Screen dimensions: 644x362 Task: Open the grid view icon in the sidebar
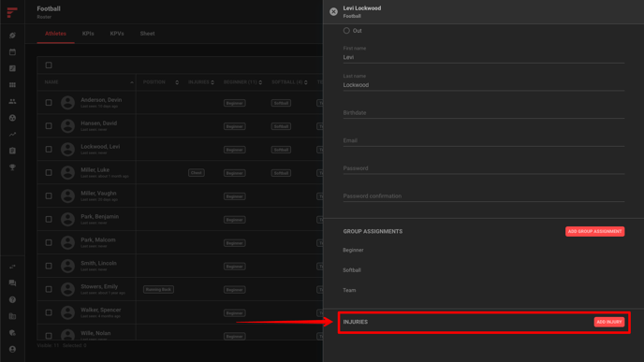coord(12,85)
